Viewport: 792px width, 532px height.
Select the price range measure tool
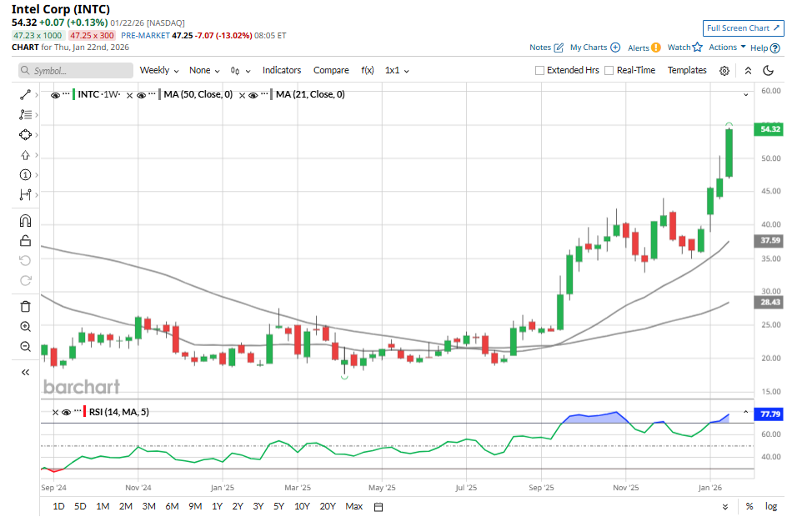25,194
